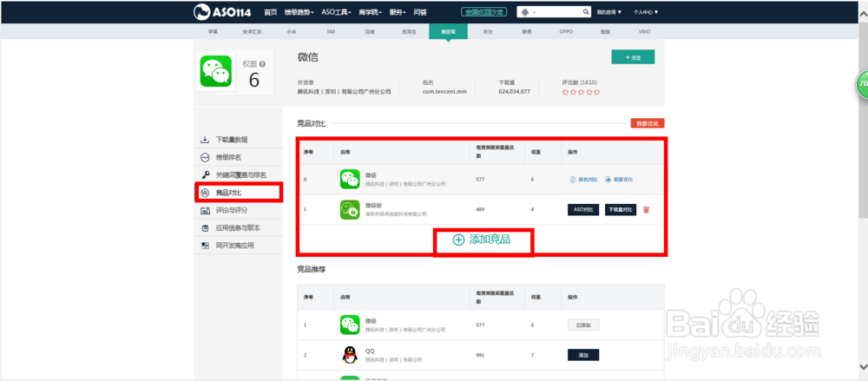868x381 pixels.
Task: Click WeChat icon in comparison row 0
Action: (x=350, y=180)
